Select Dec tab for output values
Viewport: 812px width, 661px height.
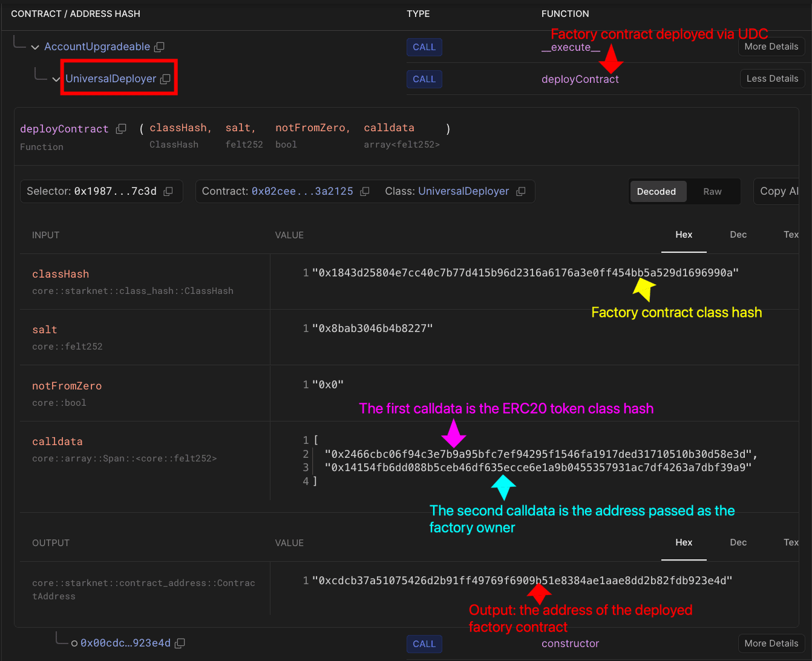pyautogui.click(x=738, y=542)
